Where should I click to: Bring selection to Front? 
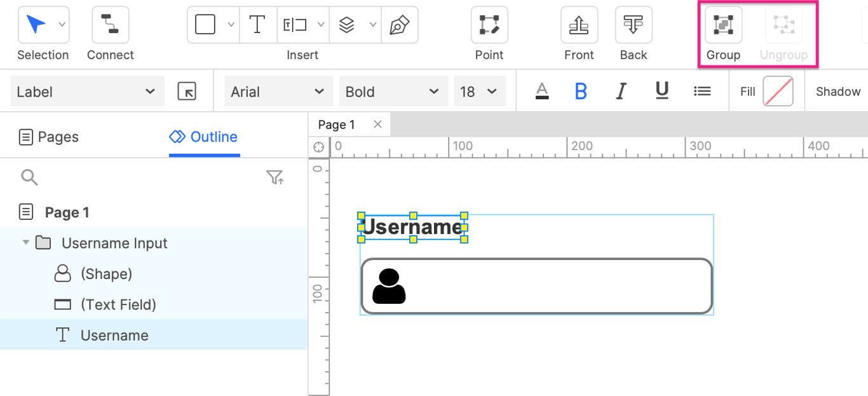579,25
